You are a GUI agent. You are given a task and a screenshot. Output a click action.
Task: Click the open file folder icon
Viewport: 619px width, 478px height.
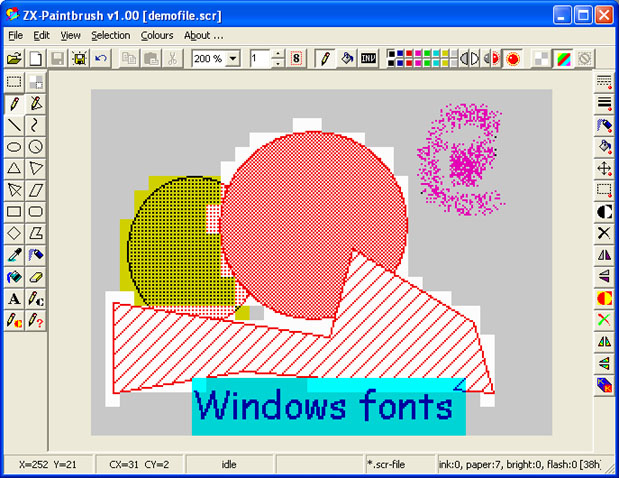point(14,59)
